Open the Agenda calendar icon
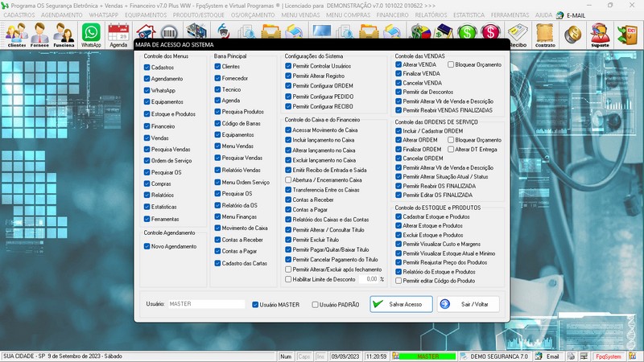The height and width of the screenshot is (362, 644). pos(119,35)
